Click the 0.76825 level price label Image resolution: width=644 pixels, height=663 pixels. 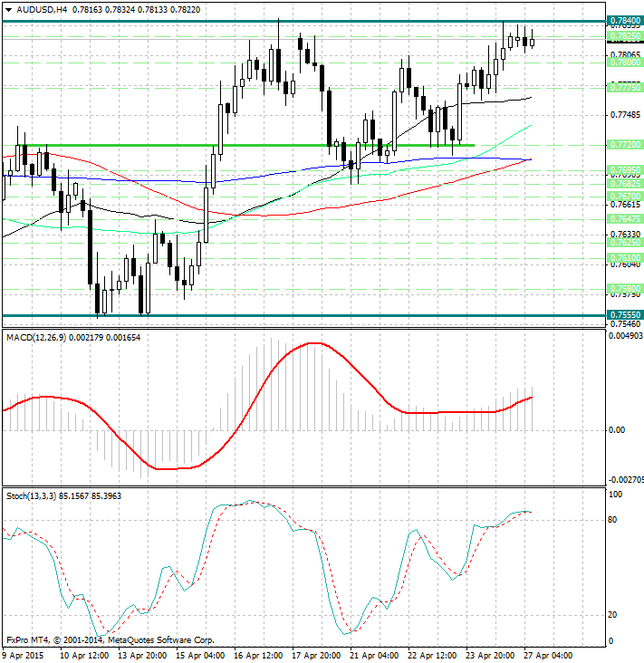tap(625, 184)
